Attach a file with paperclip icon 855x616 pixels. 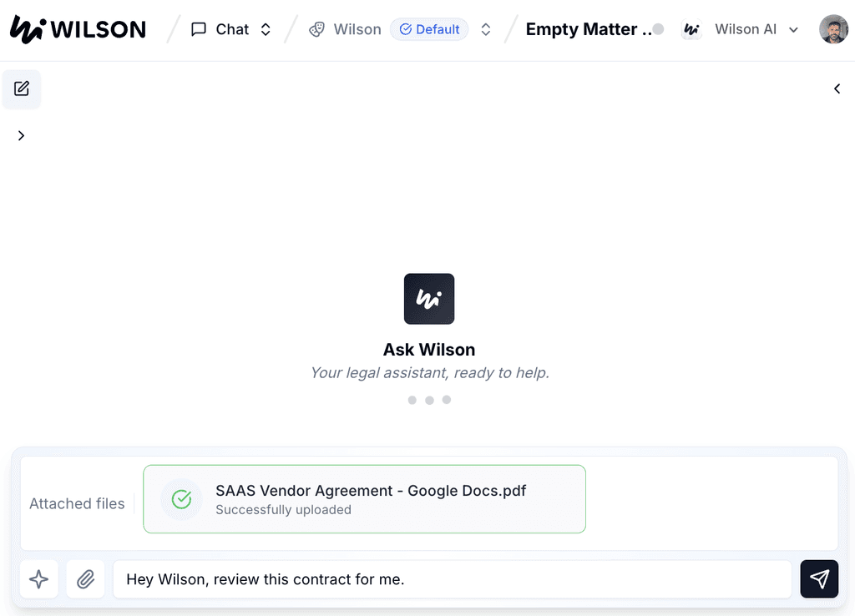click(86, 579)
